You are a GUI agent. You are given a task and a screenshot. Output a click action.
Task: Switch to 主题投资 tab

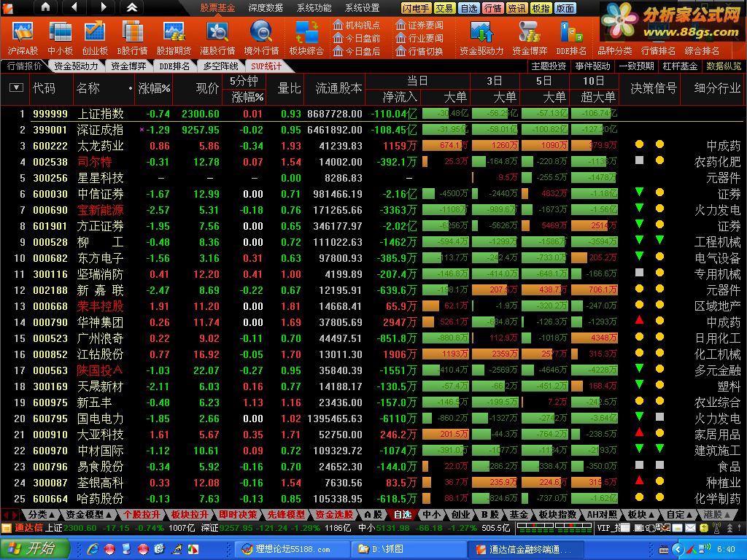coord(549,66)
